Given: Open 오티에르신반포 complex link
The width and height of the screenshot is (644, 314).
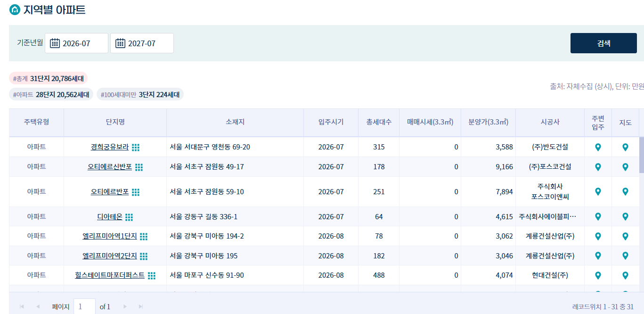Looking at the screenshot, I should 110,167.
